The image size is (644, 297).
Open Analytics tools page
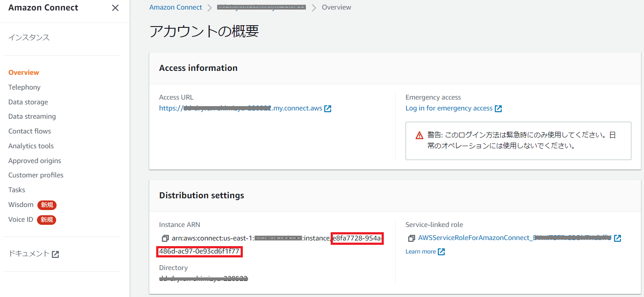31,146
